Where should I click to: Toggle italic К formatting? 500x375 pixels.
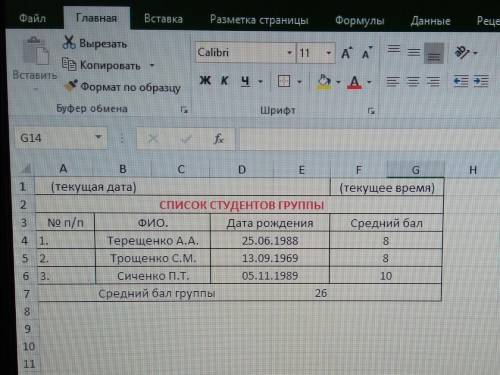[x=225, y=80]
